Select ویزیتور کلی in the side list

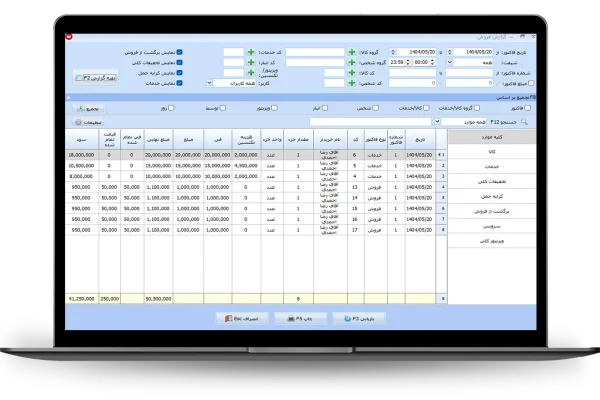point(492,241)
